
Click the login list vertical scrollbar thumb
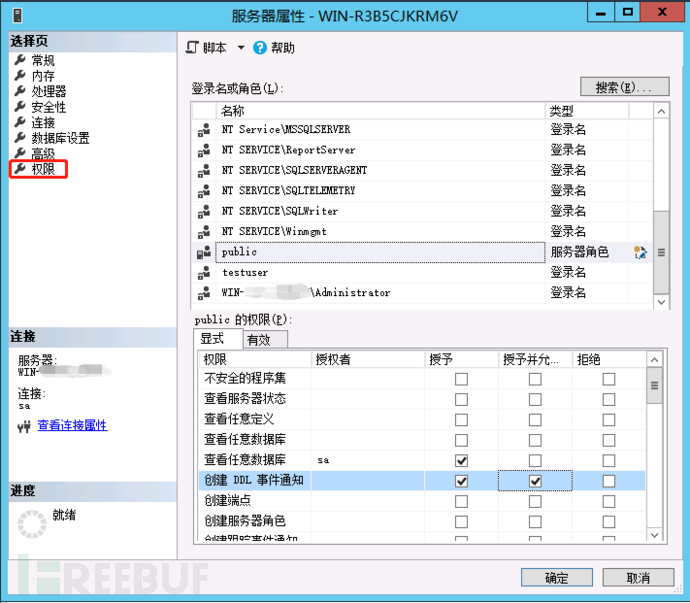(x=661, y=253)
